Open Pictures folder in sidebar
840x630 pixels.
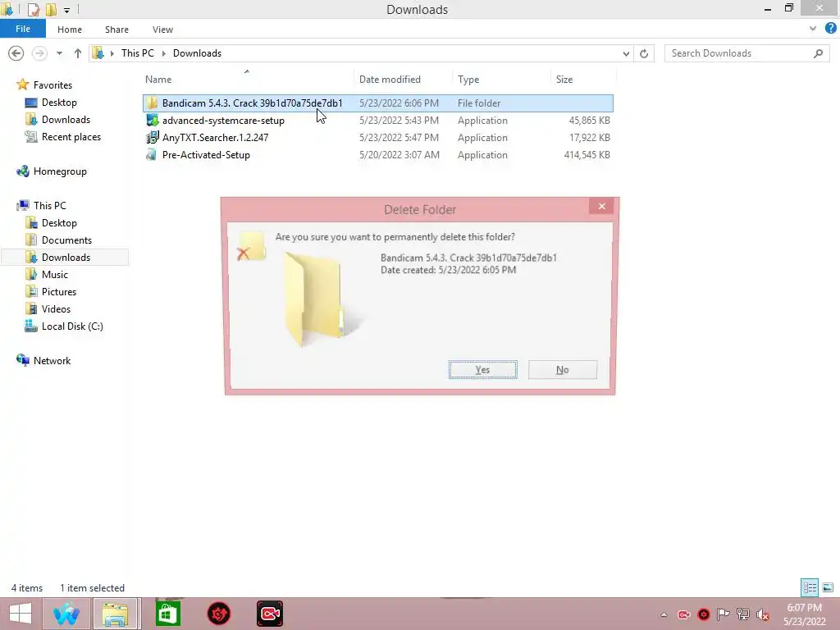click(59, 292)
